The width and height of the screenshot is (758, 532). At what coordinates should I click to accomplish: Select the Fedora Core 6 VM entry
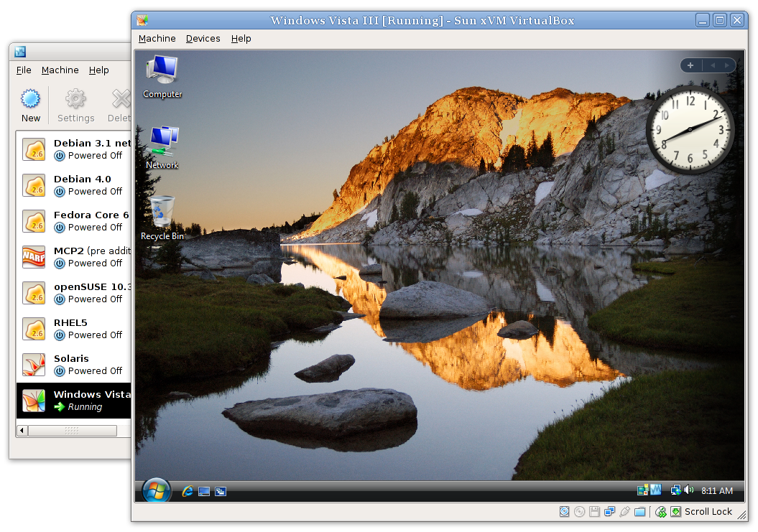tap(74, 221)
